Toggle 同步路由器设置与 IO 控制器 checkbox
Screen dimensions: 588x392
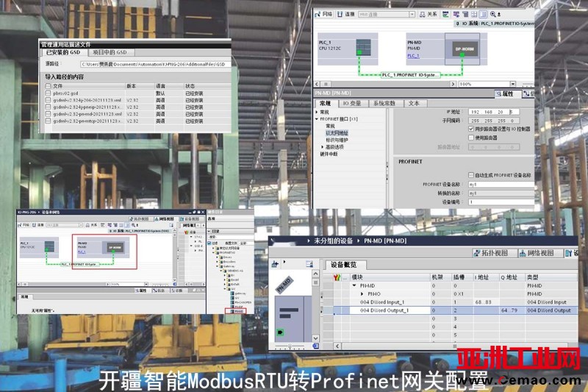coord(471,129)
